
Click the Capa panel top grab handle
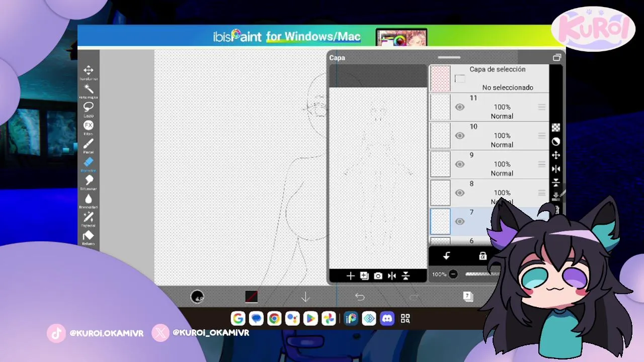[x=449, y=57]
